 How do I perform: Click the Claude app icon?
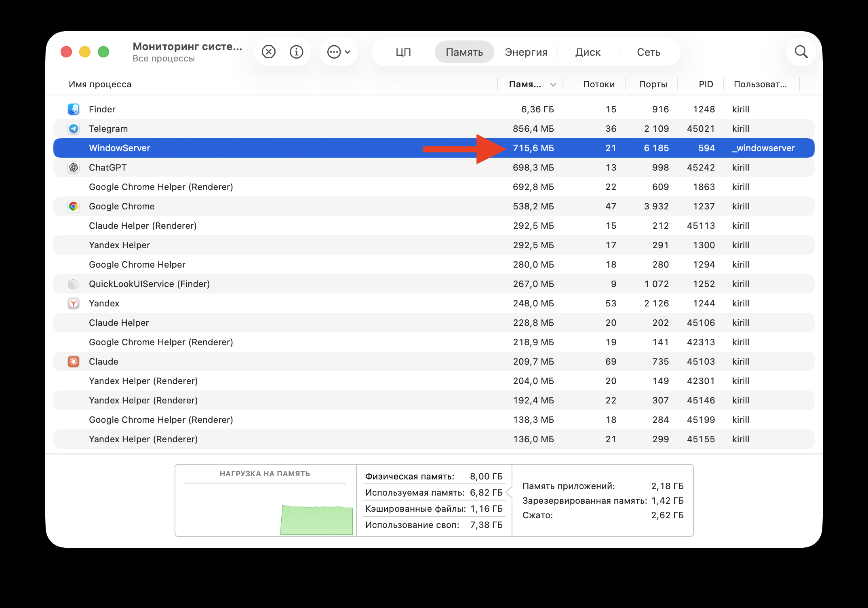(74, 361)
